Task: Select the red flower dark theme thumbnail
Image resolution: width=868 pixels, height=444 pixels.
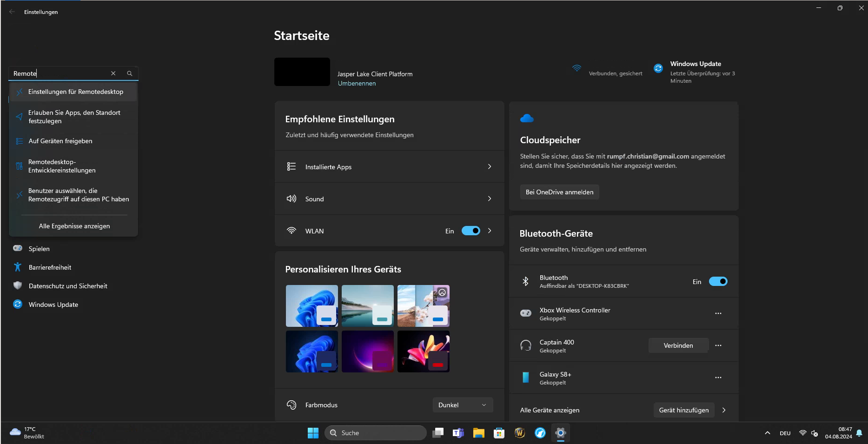Action: point(423,351)
